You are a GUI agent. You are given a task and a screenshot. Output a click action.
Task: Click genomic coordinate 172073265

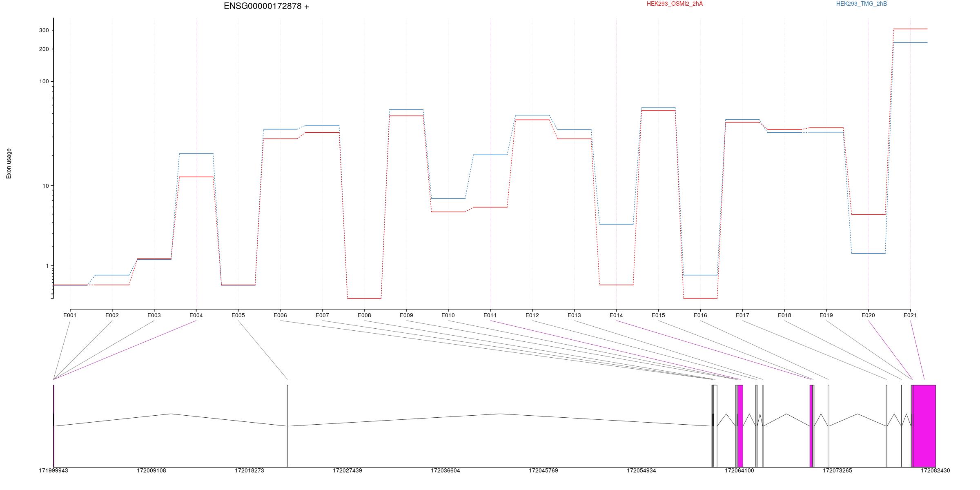click(837, 470)
